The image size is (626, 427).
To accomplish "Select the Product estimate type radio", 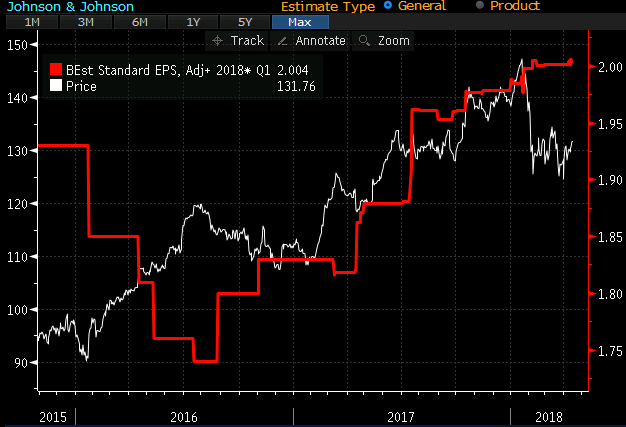I will tap(480, 5).
